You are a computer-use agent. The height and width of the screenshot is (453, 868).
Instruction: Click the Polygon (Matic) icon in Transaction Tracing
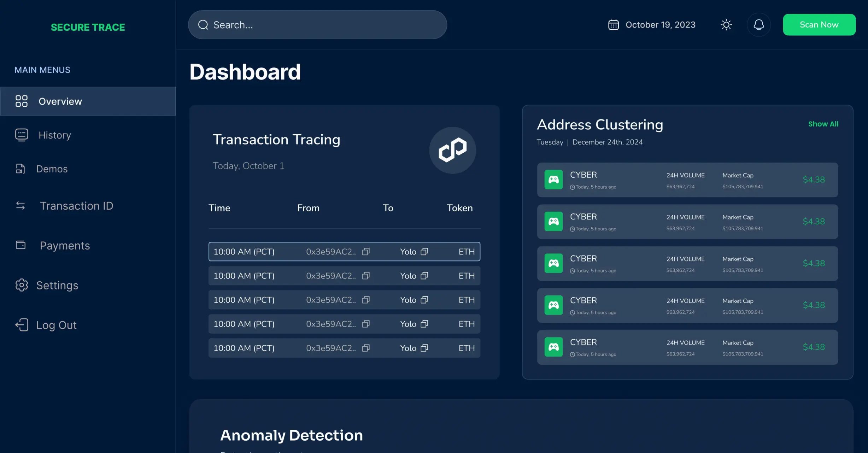452,150
